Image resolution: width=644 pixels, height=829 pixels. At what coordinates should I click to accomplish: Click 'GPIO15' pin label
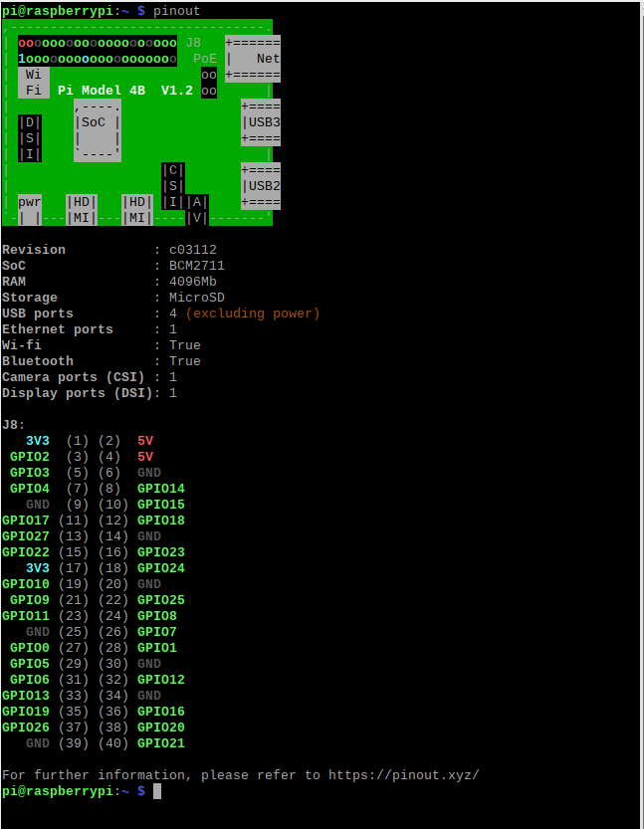click(x=161, y=504)
